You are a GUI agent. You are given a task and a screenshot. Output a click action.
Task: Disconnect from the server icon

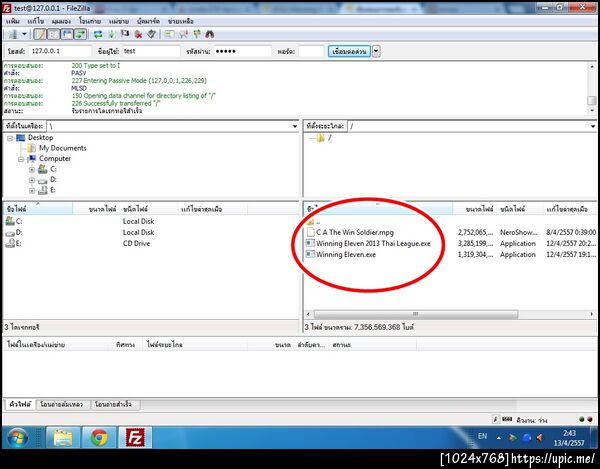(138, 34)
